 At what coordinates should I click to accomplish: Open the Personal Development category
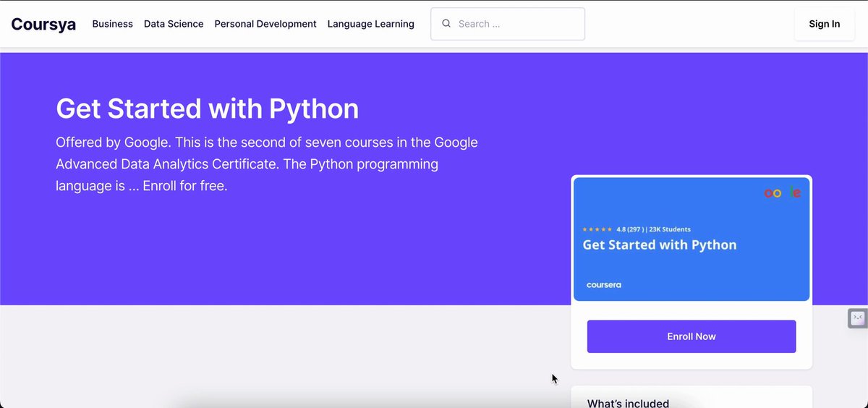click(x=265, y=24)
